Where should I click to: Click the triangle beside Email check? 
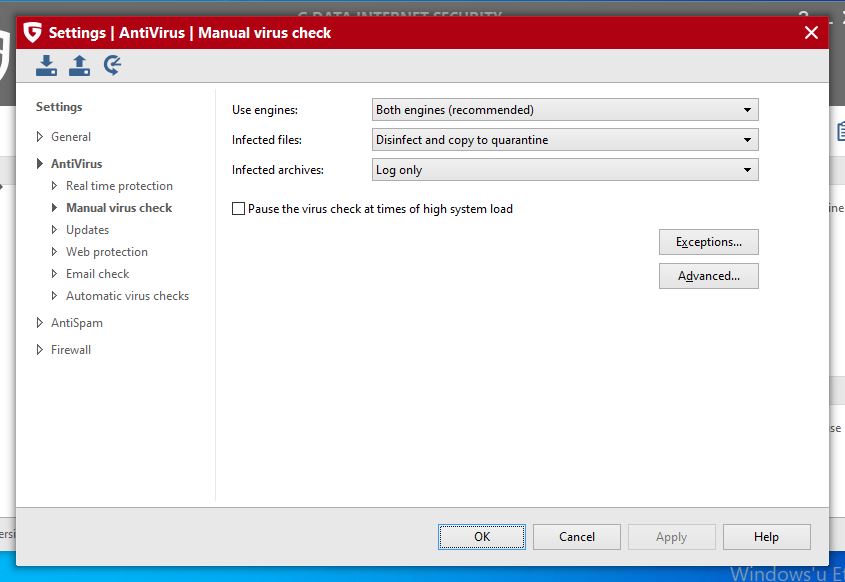point(54,274)
